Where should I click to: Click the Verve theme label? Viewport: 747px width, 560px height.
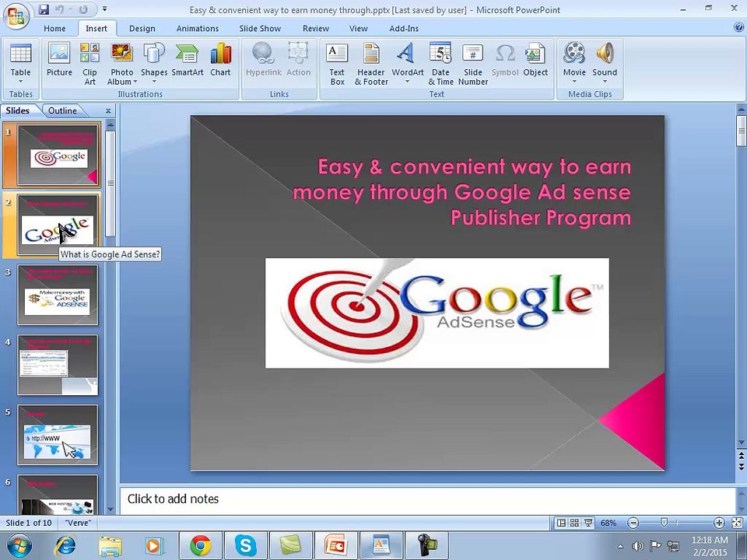click(x=78, y=523)
